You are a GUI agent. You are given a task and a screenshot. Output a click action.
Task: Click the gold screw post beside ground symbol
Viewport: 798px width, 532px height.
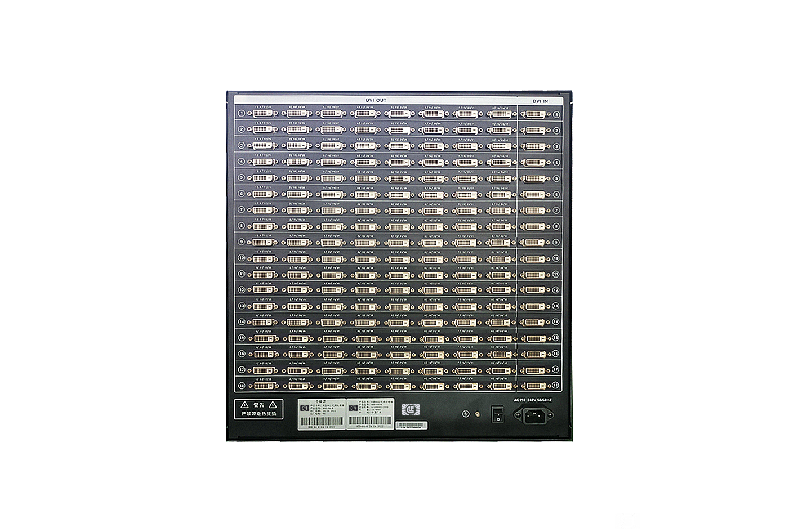pyautogui.click(x=476, y=414)
